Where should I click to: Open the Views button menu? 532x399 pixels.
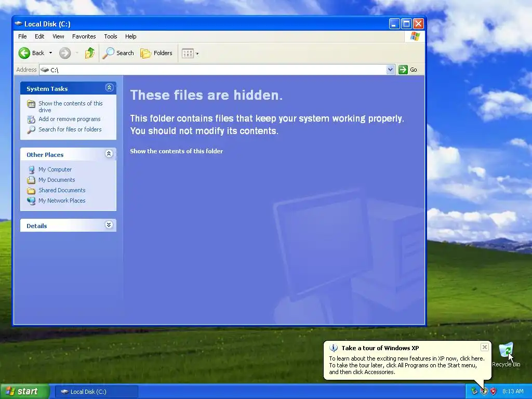click(x=190, y=53)
